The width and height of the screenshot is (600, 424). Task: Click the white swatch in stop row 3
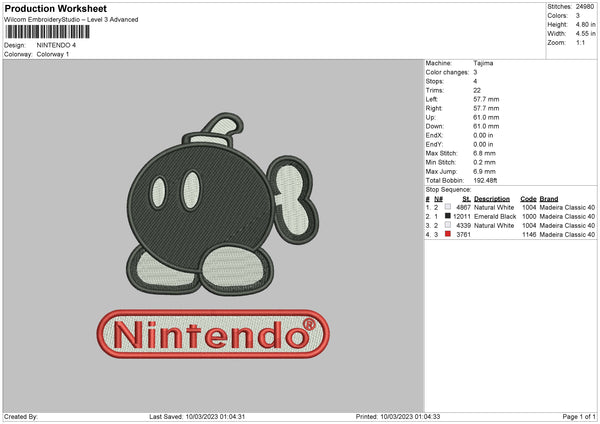[x=448, y=225]
